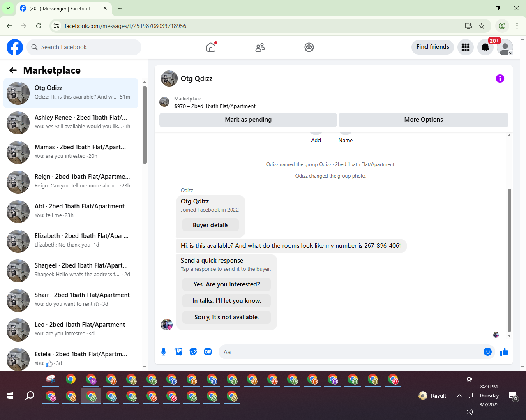This screenshot has height=420, width=526.
Task: Click the Find friends button
Action: coord(433,47)
